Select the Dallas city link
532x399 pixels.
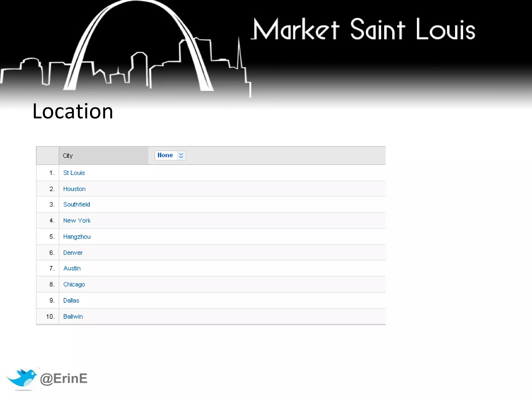pyautogui.click(x=71, y=301)
